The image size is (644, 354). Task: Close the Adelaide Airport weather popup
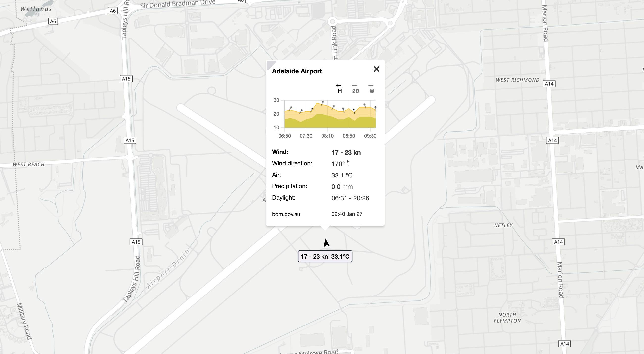tap(376, 69)
